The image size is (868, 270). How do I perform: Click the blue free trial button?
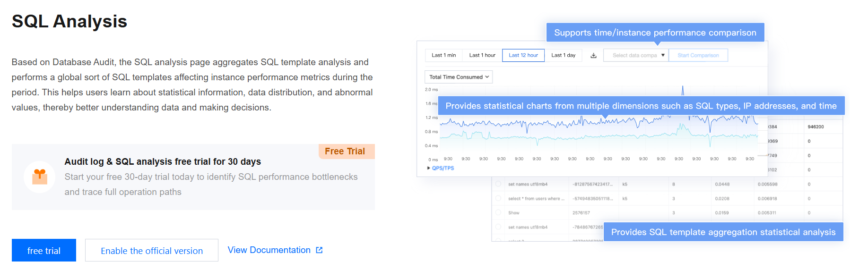(x=44, y=250)
